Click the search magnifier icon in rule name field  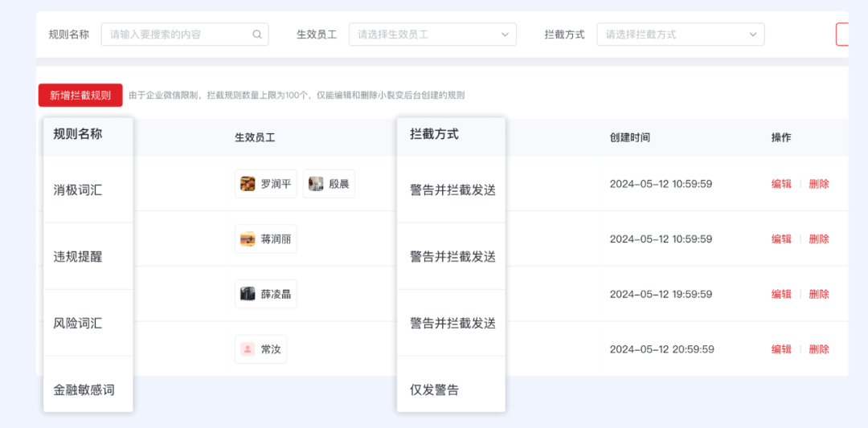tap(257, 35)
